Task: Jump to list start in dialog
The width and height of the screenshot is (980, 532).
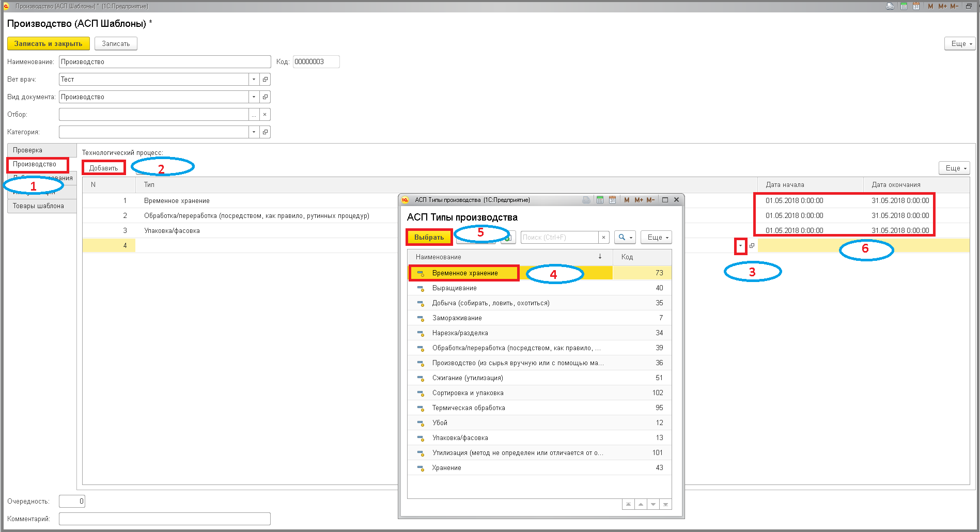Action: pos(628,504)
